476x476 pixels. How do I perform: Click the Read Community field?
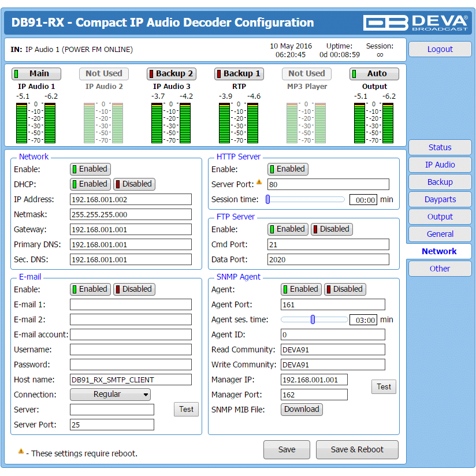point(333,349)
